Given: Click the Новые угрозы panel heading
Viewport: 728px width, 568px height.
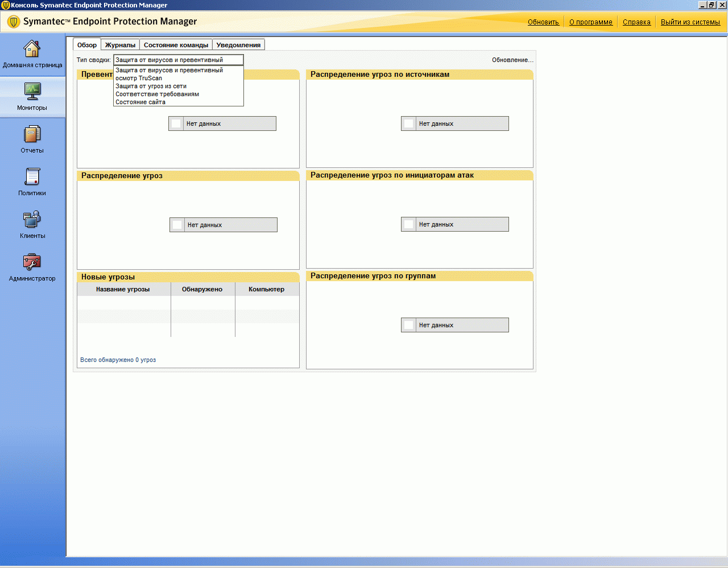Looking at the screenshot, I should pyautogui.click(x=108, y=277).
